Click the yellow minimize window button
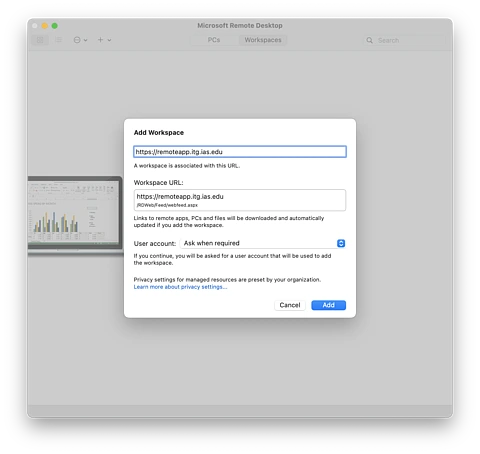480x454 pixels. 45,26
